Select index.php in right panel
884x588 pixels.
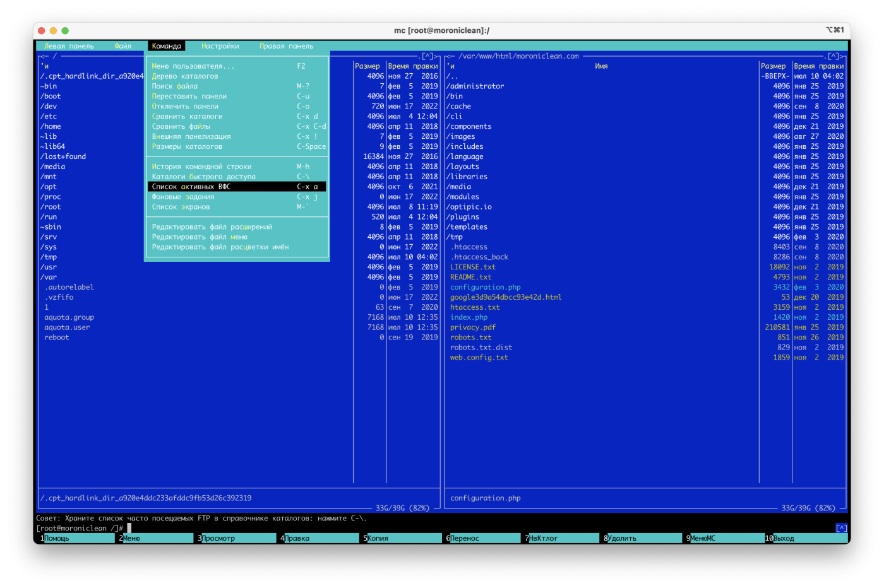[645, 317]
